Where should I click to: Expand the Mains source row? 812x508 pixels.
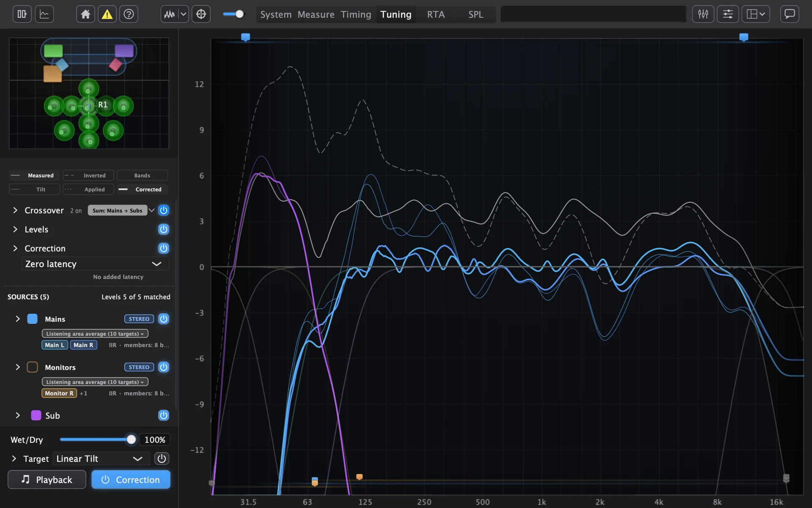tap(18, 319)
